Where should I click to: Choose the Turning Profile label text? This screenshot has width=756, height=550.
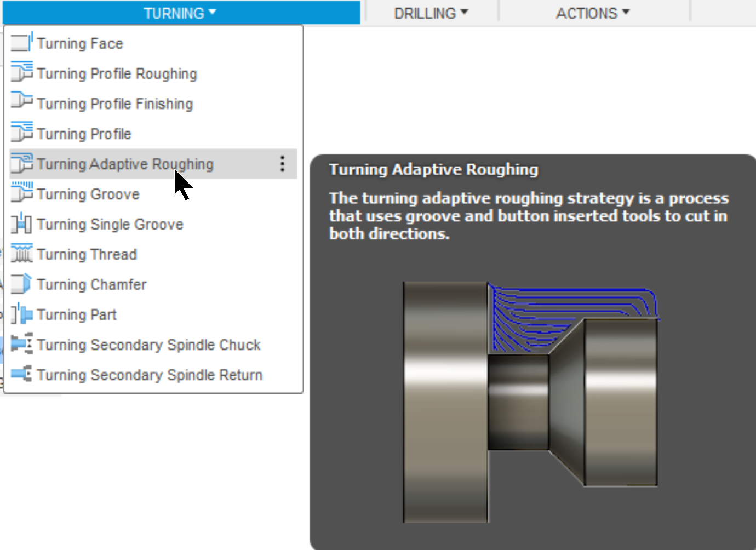pyautogui.click(x=84, y=134)
